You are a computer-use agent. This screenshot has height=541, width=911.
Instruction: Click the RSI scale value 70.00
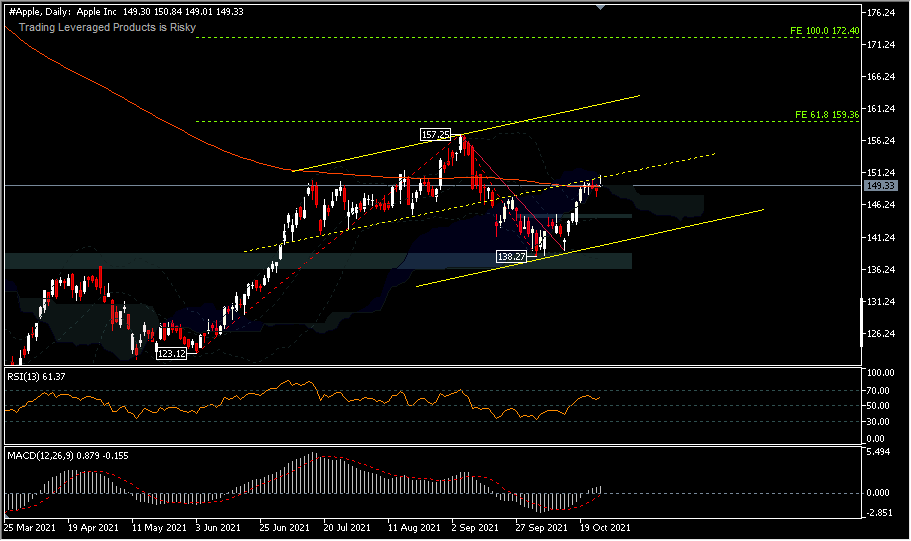[878, 390]
